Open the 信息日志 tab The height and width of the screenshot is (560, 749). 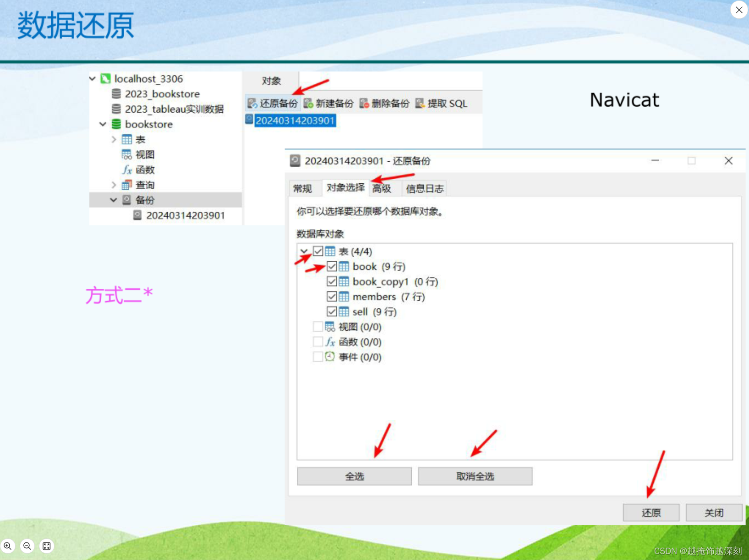click(425, 188)
